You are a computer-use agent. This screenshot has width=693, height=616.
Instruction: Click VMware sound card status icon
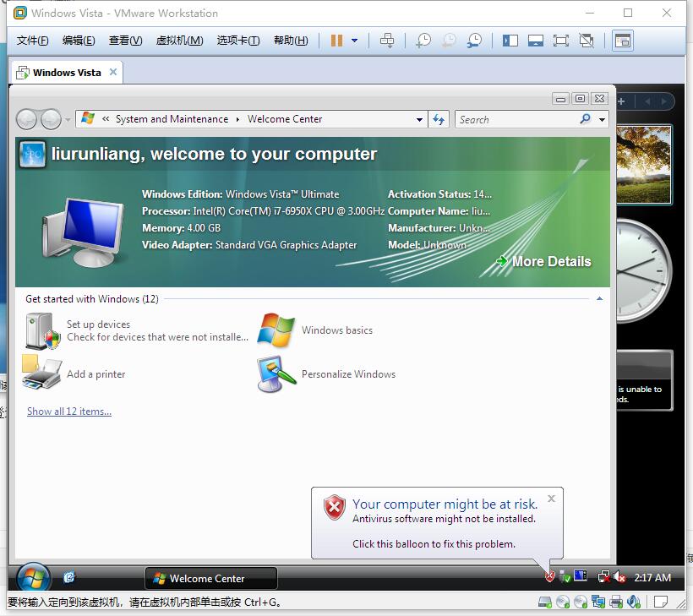coord(634,602)
